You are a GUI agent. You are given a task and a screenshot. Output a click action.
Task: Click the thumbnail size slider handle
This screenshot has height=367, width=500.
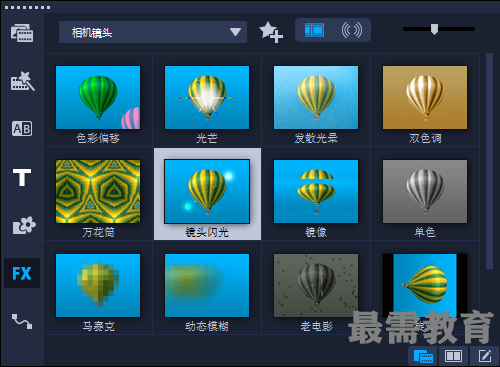[434, 29]
